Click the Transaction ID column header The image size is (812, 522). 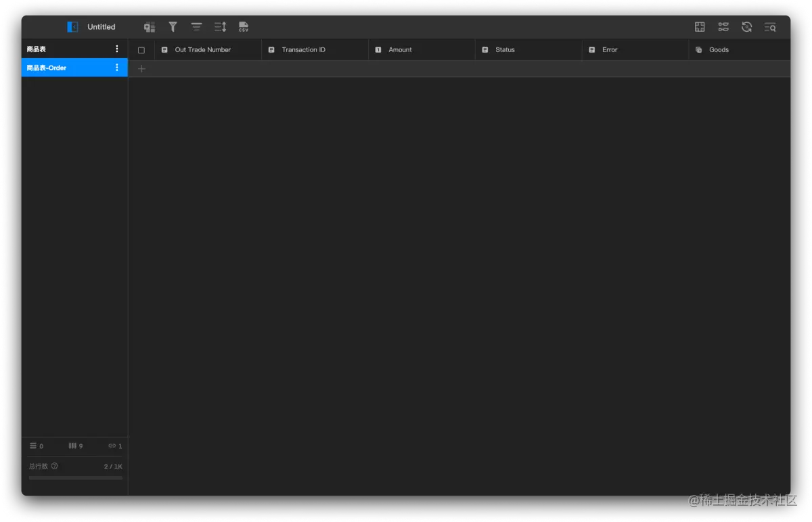(x=315, y=49)
